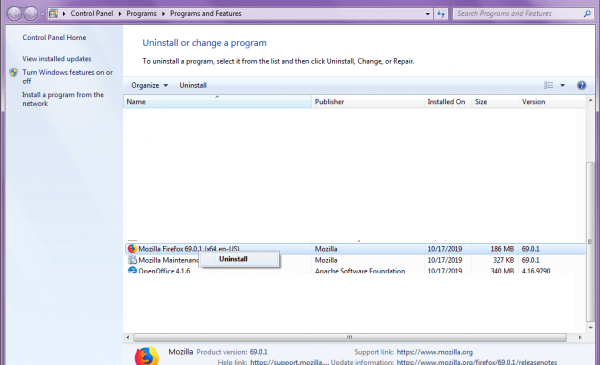Click Firefox row's 10/17/2019 install date
Viewport: 600px width, 365px height.
click(x=445, y=249)
